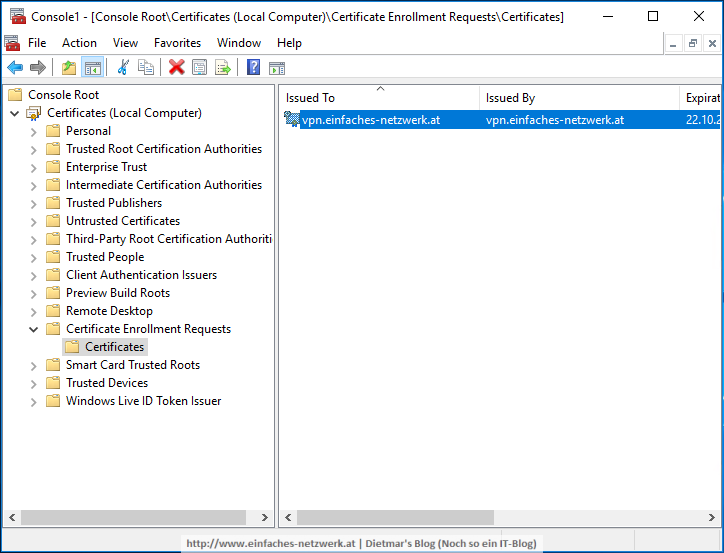Screen dimensions: 724x553
Task: Click the Copy toolbar icon
Action: (146, 67)
